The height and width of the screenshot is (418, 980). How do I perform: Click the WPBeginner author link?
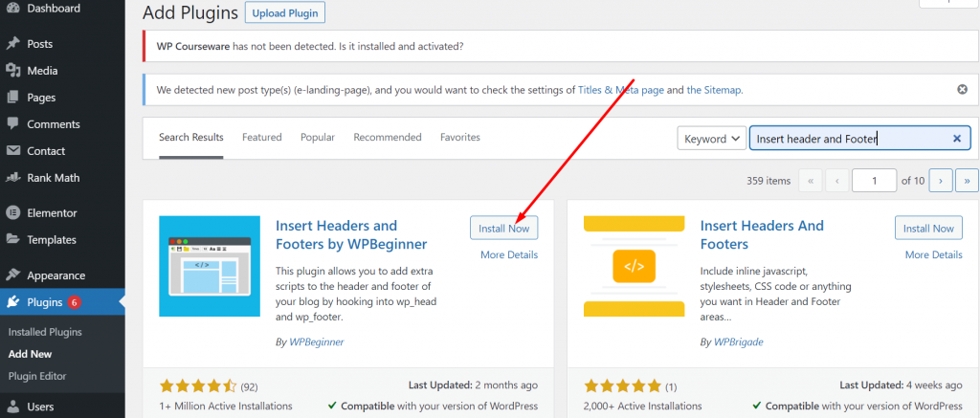click(x=316, y=342)
